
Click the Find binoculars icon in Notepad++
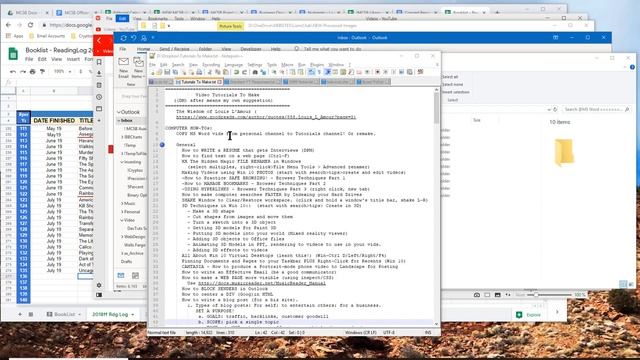[x=255, y=72]
